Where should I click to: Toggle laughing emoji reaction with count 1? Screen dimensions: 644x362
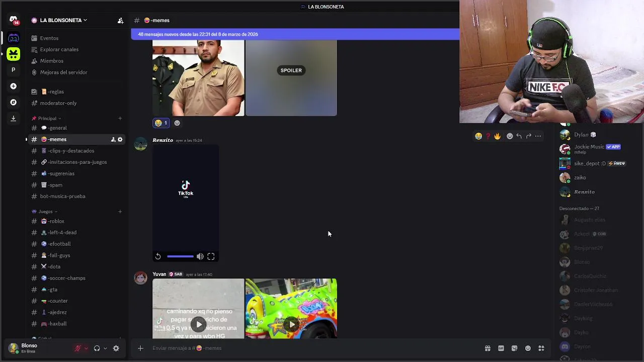162,123
